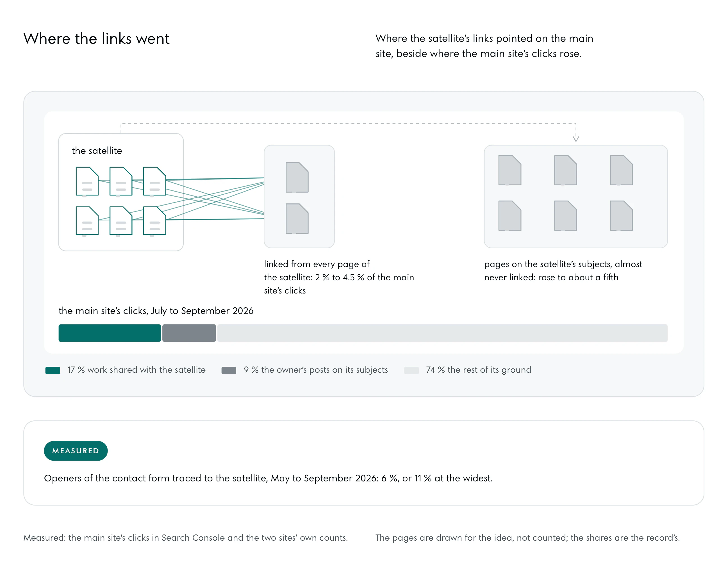
Task: Click '17 % work shared with the satellite'
Action: [136, 370]
